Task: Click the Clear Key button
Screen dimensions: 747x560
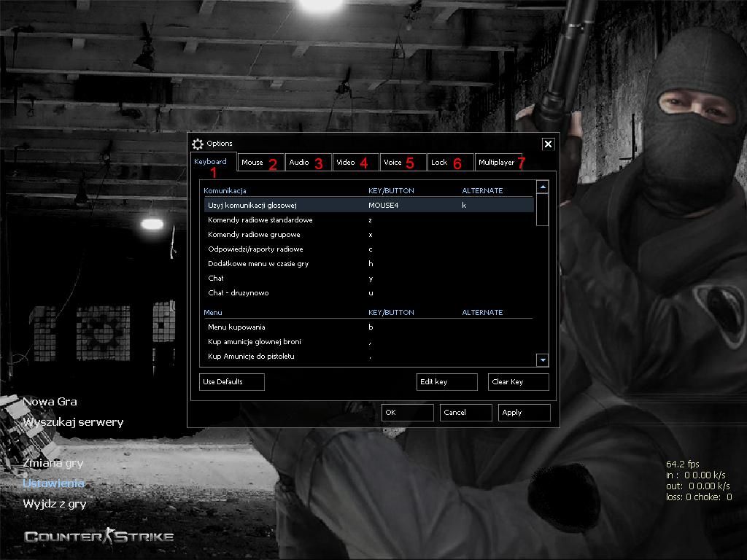Action: [x=519, y=382]
